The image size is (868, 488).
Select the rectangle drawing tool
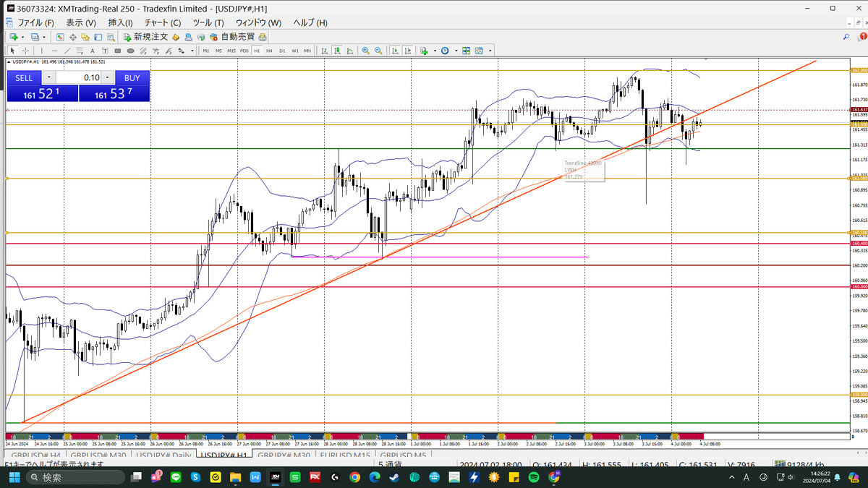118,51
